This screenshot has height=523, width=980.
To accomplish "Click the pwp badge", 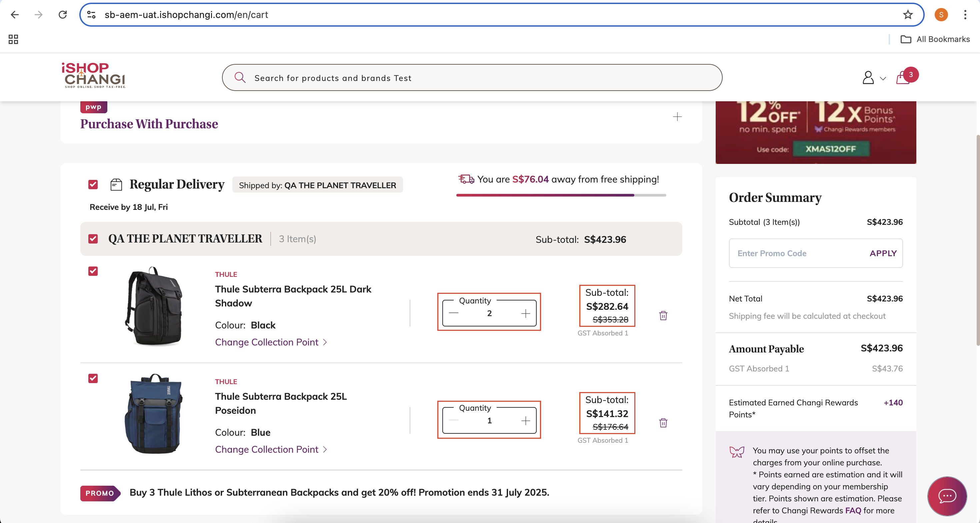I will click(94, 107).
